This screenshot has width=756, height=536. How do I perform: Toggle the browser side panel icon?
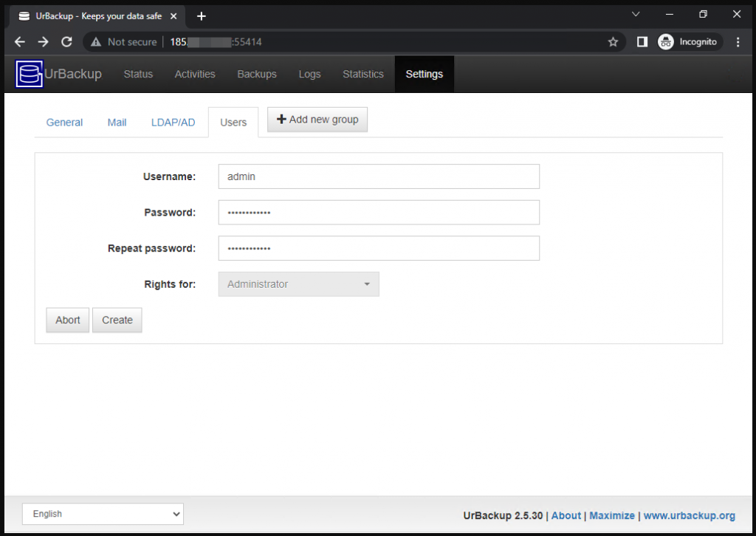pos(642,42)
